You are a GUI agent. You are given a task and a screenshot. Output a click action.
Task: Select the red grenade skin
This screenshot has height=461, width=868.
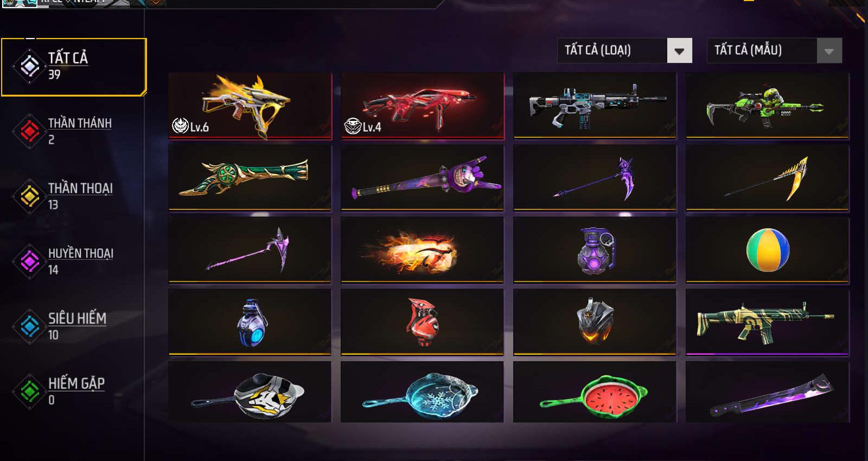[422, 322]
